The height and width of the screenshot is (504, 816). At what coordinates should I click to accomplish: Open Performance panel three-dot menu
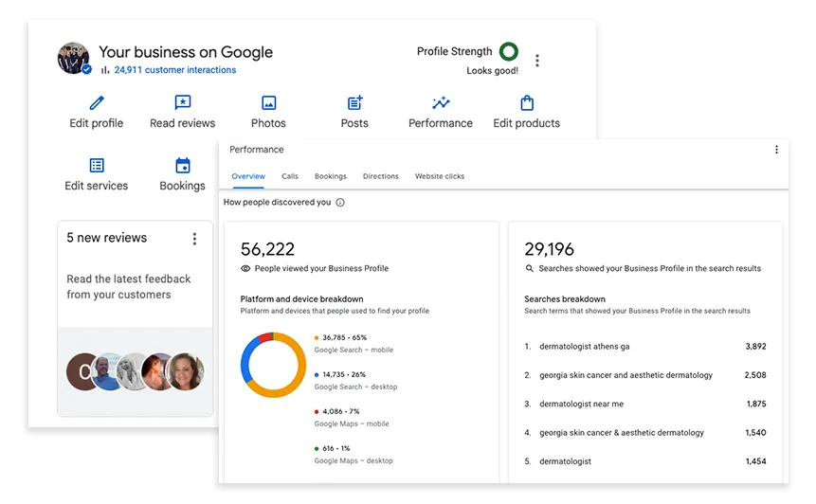click(x=776, y=150)
